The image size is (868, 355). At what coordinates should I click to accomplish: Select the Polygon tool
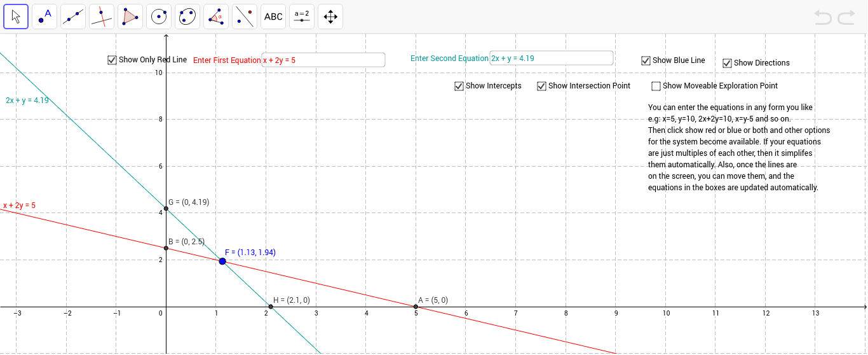click(130, 17)
